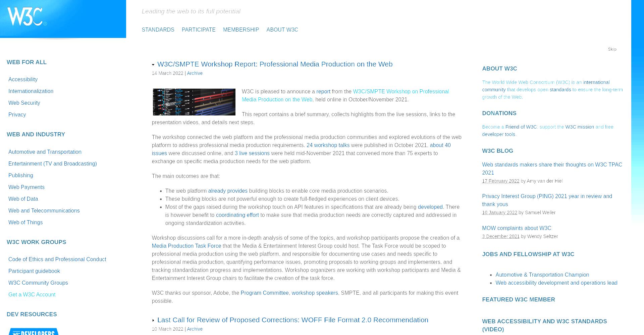Open the about 40 issues link
The width and height of the screenshot is (644, 335).
pyautogui.click(x=440, y=145)
